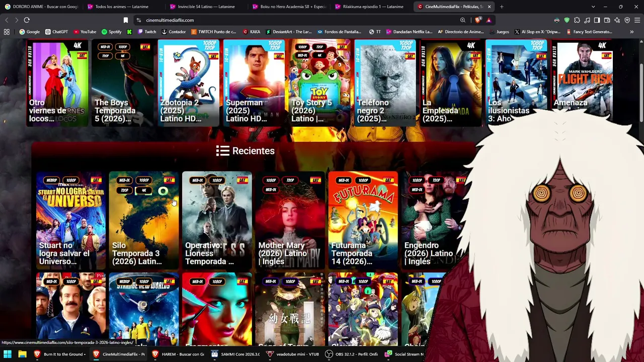The height and width of the screenshot is (362, 644).
Task: Click the Recientes section heading
Action: coord(246,151)
